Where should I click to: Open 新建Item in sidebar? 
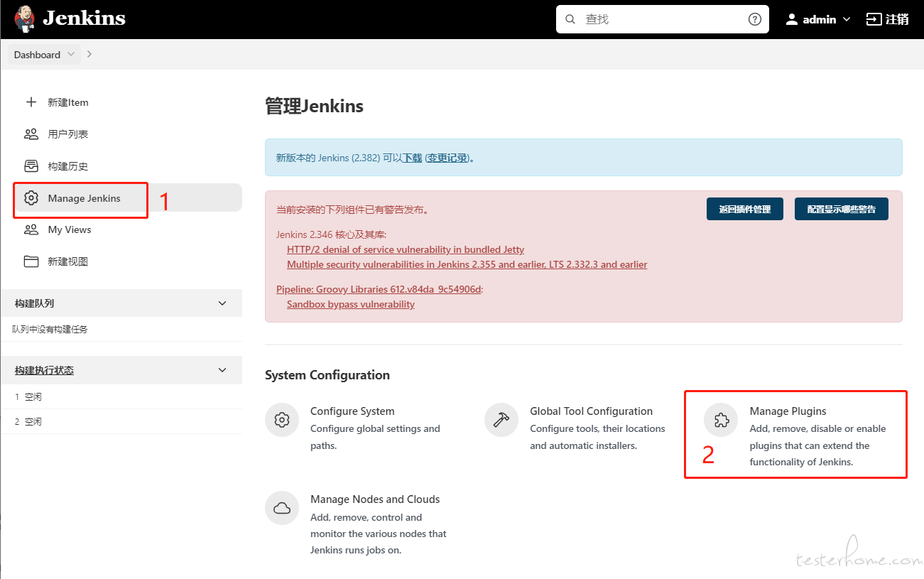tap(68, 102)
